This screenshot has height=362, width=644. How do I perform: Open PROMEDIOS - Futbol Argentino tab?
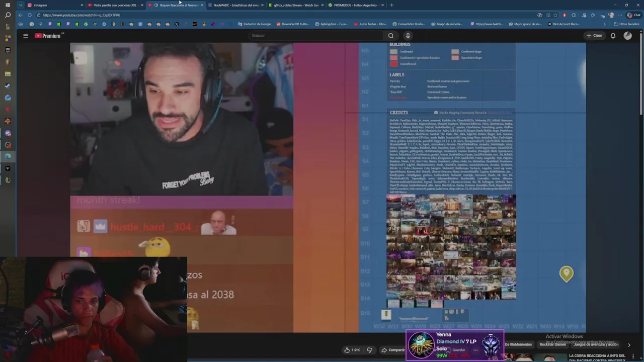[x=355, y=5]
